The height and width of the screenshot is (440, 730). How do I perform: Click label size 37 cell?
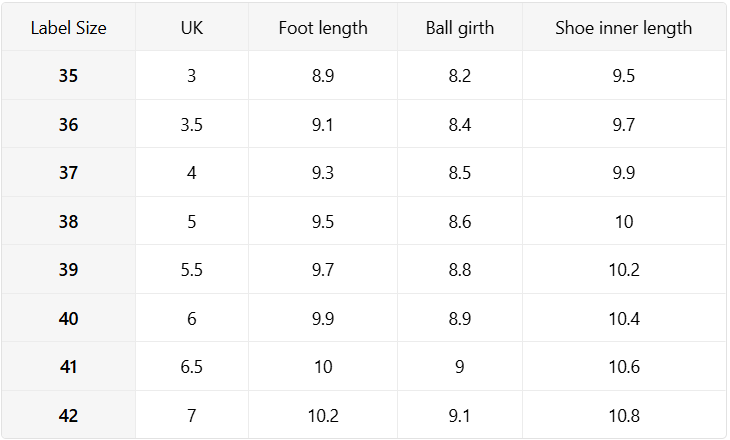(68, 173)
